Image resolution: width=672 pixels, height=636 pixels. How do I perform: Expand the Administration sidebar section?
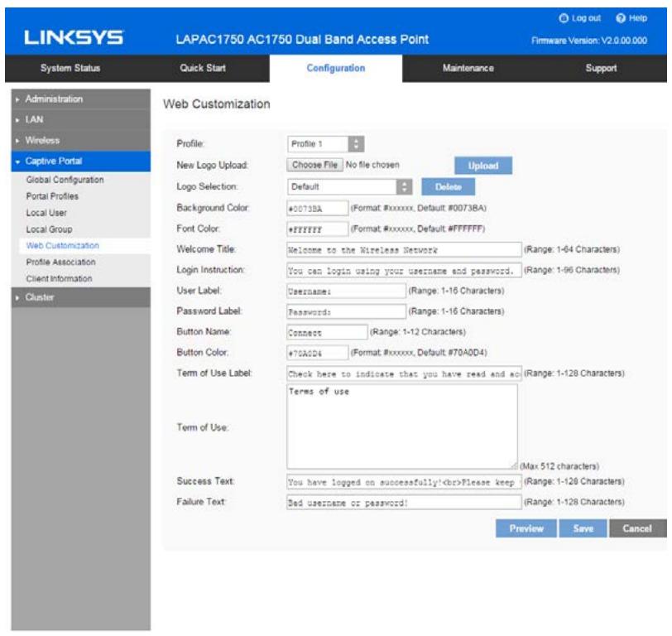point(80,99)
